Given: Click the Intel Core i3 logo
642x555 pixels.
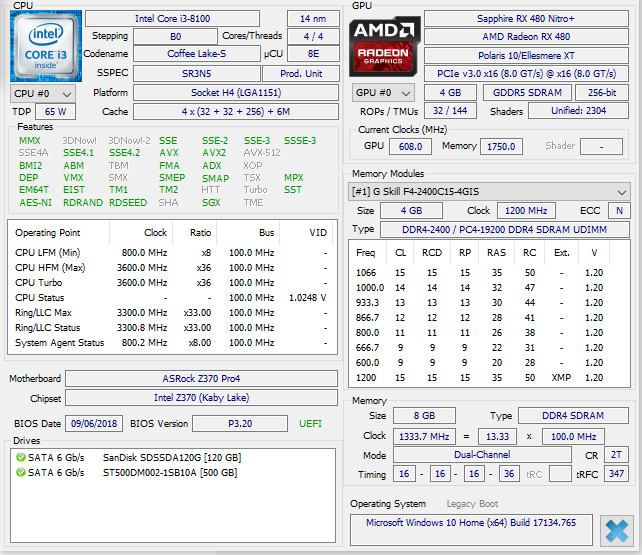Looking at the screenshot, I should click(46, 46).
